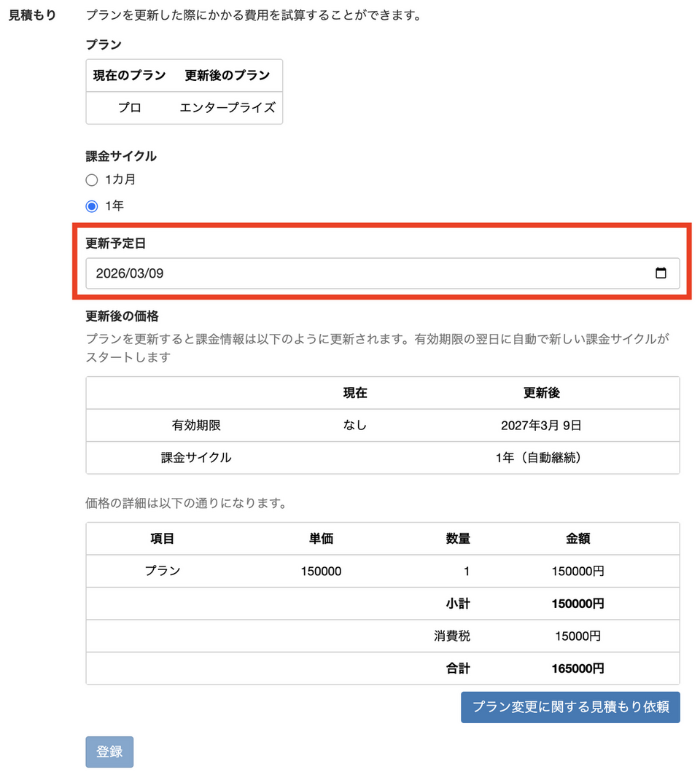Select the 1年 billing cycle radio button
Viewport: 700px width, 772px height.
[92, 206]
